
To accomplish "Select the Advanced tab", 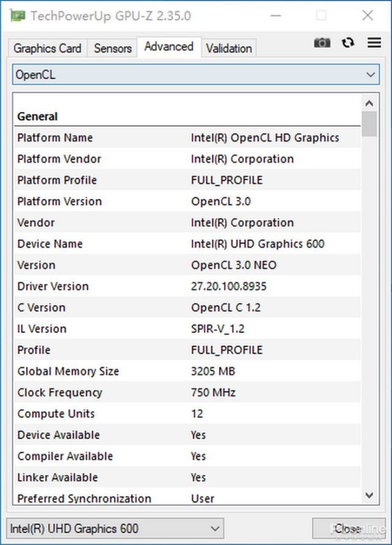I will coord(169,47).
